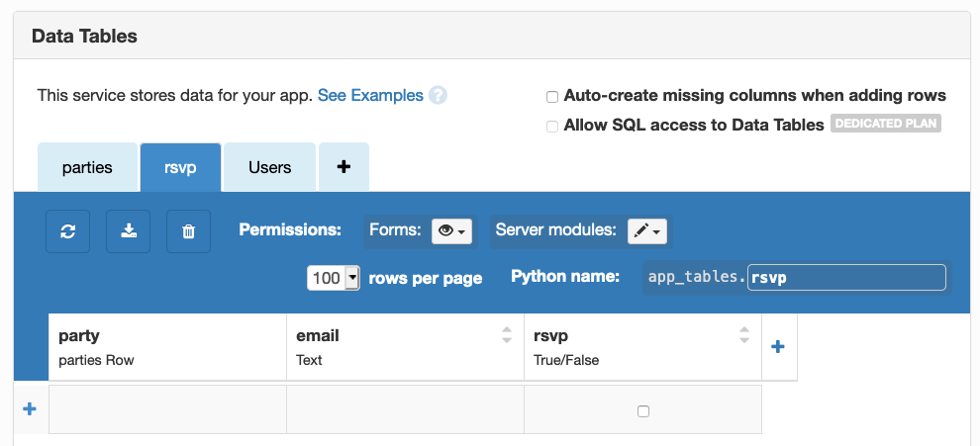The height and width of the screenshot is (446, 980).
Task: Open the Forms permission dropdown
Action: pos(452,230)
